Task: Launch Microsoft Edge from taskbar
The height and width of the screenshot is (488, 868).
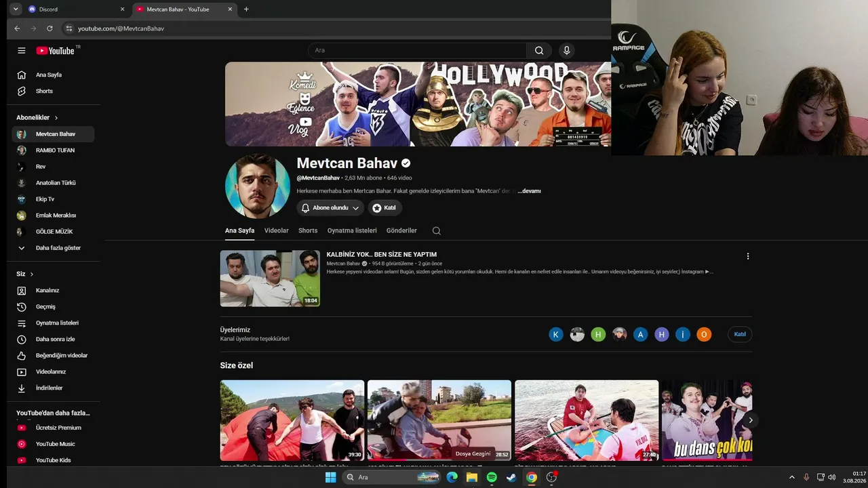Action: click(452, 477)
